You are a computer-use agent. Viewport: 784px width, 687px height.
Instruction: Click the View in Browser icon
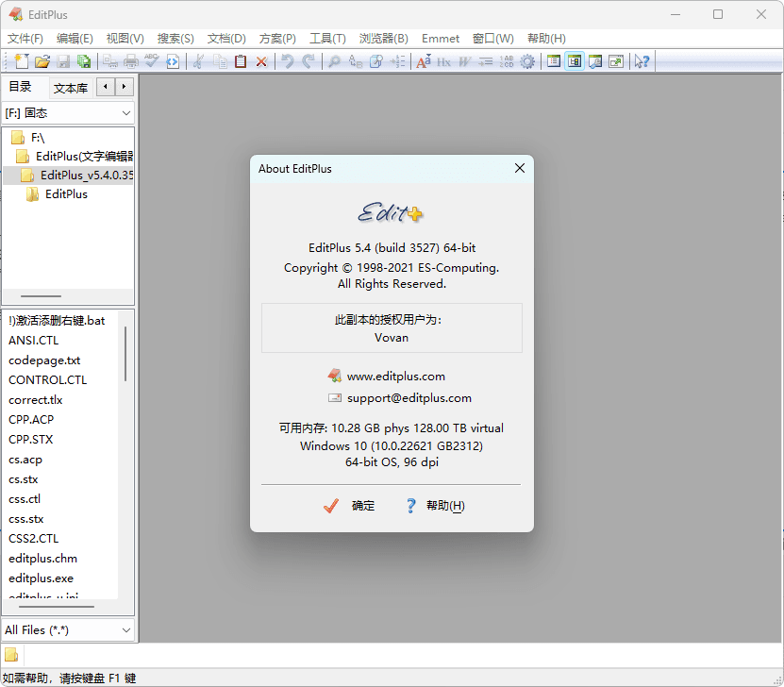173,61
